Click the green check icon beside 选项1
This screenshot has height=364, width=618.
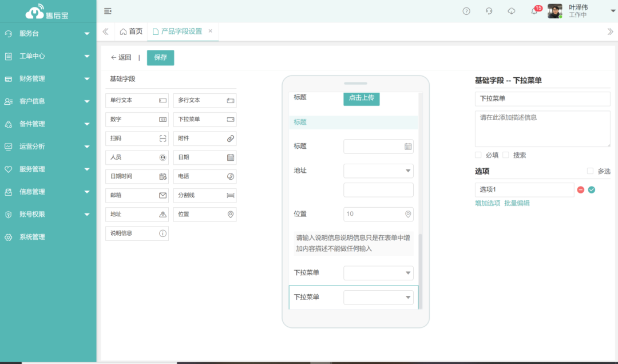click(592, 190)
